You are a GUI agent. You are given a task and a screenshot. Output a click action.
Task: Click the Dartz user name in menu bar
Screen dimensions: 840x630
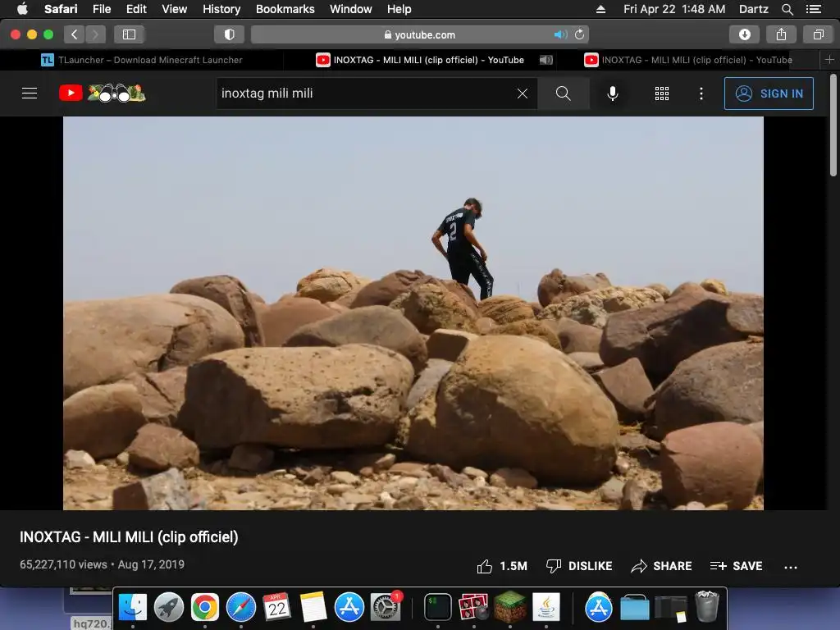[x=753, y=9]
